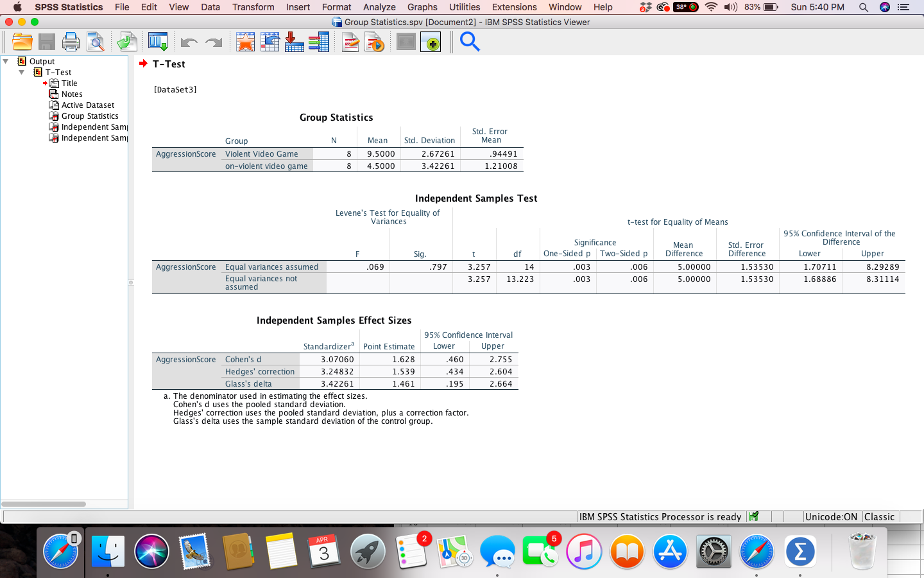Open the Variables toolbar icon
Image resolution: width=924 pixels, height=578 pixels.
(319, 42)
